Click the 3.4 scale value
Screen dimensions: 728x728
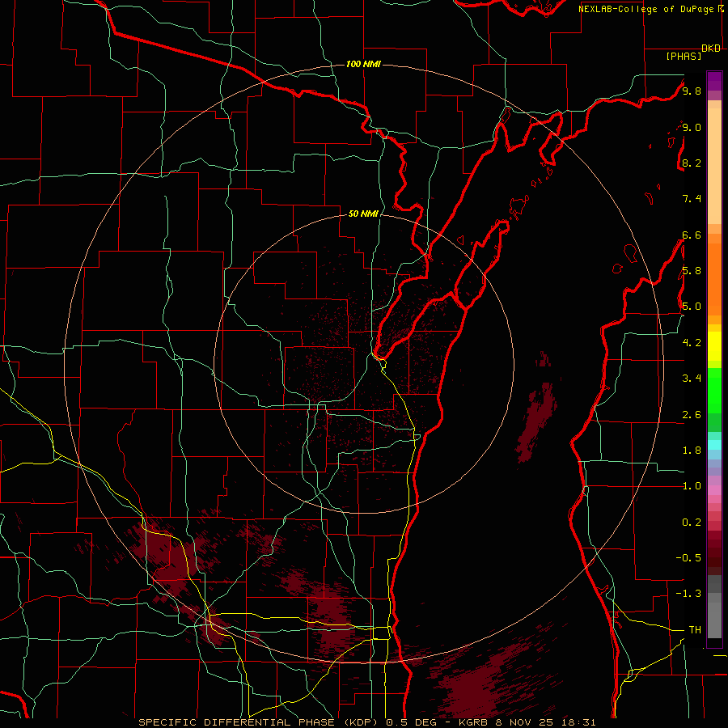tap(692, 378)
